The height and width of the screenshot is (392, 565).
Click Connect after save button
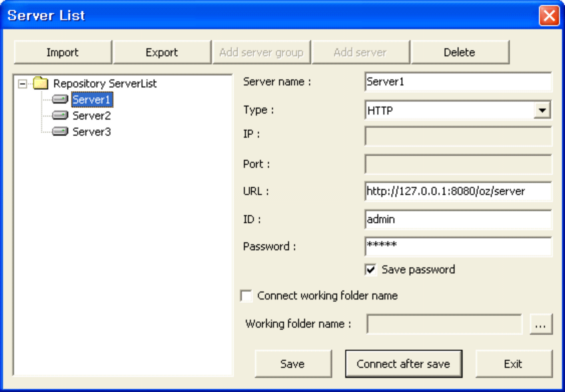404,364
